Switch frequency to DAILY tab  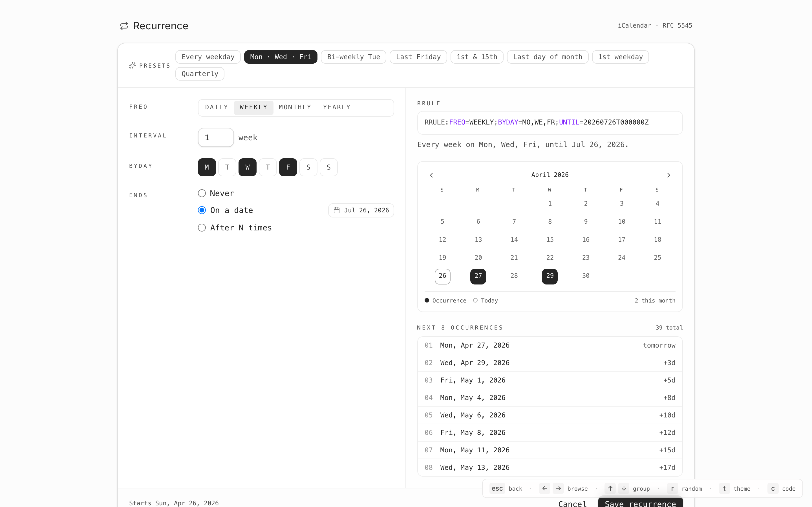(x=217, y=107)
